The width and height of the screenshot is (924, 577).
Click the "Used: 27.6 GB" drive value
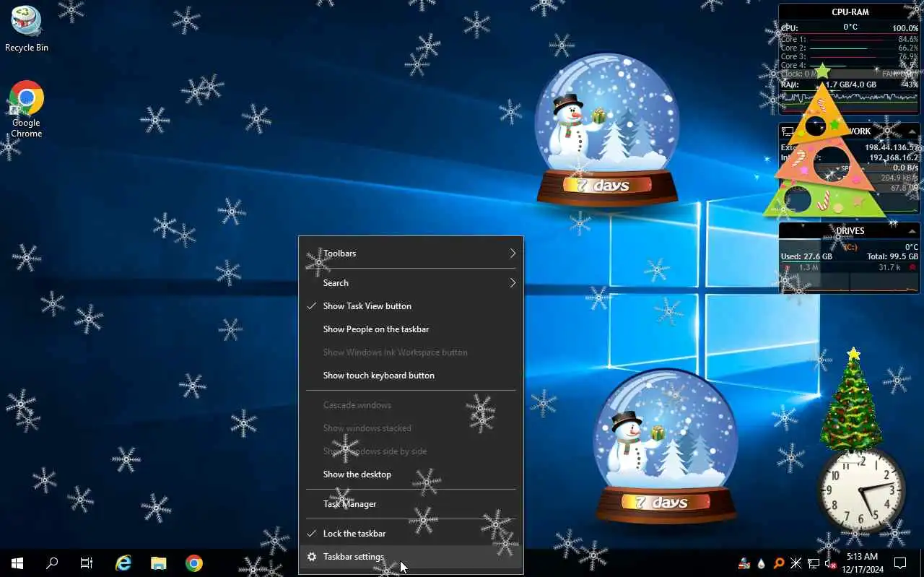point(806,256)
